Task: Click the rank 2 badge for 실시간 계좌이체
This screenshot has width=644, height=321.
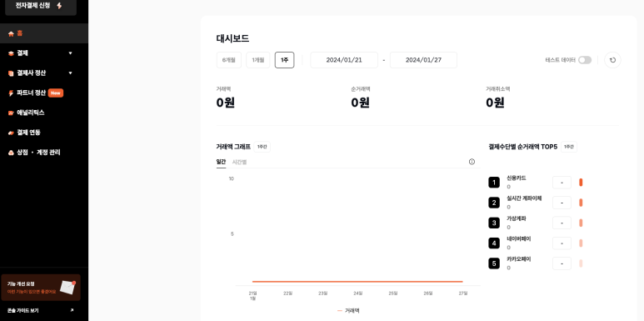Action: click(494, 203)
